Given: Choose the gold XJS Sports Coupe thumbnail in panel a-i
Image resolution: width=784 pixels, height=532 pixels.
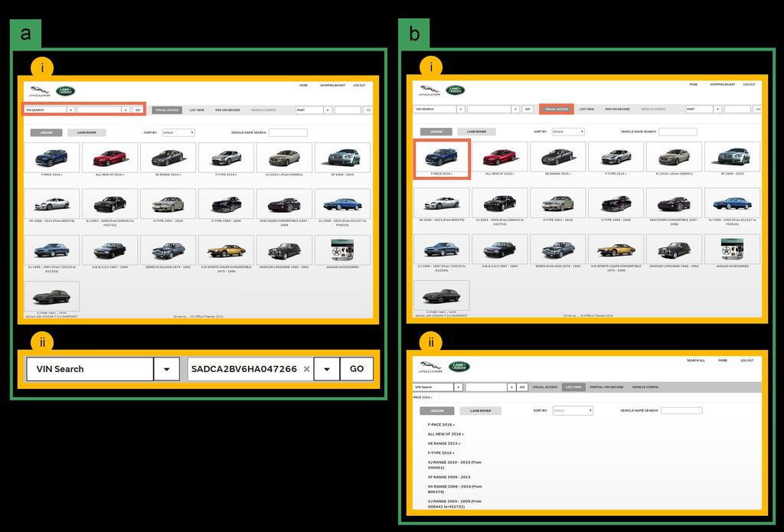Looking at the screenshot, I should pyautogui.click(x=226, y=250).
